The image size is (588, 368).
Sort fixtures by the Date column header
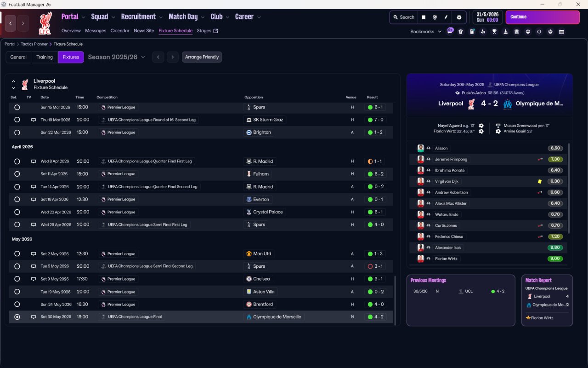(x=45, y=98)
